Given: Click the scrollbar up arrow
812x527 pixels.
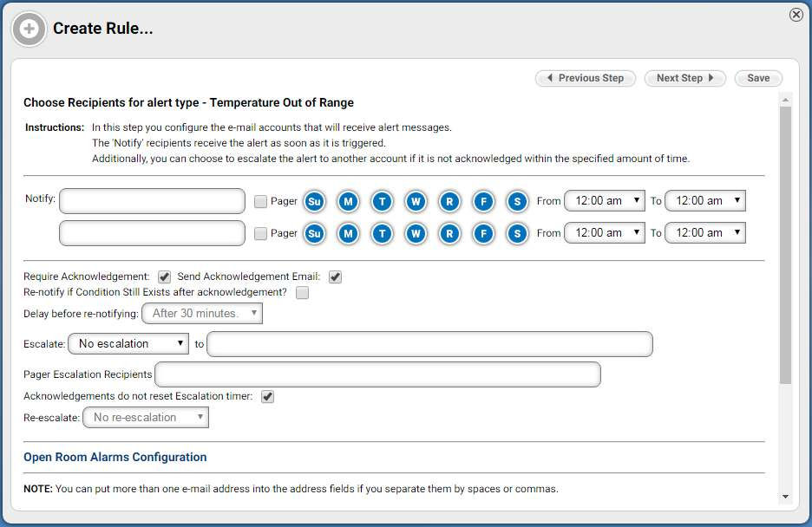Looking at the screenshot, I should [786, 100].
